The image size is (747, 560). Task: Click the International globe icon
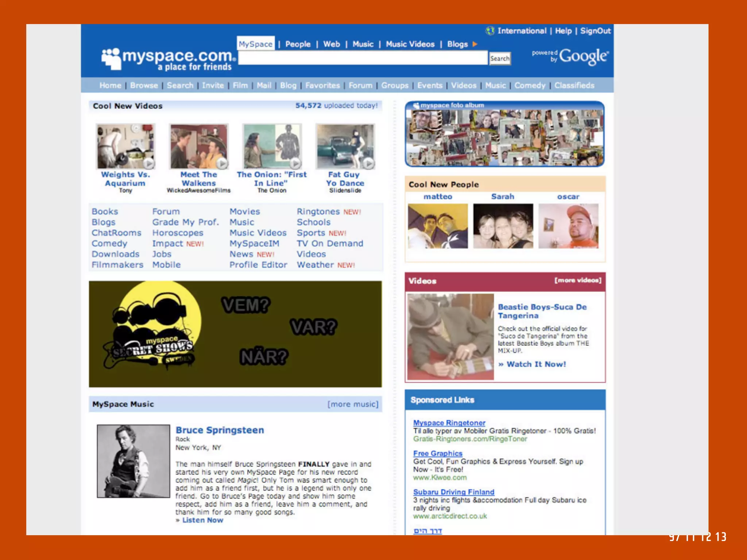(x=490, y=31)
